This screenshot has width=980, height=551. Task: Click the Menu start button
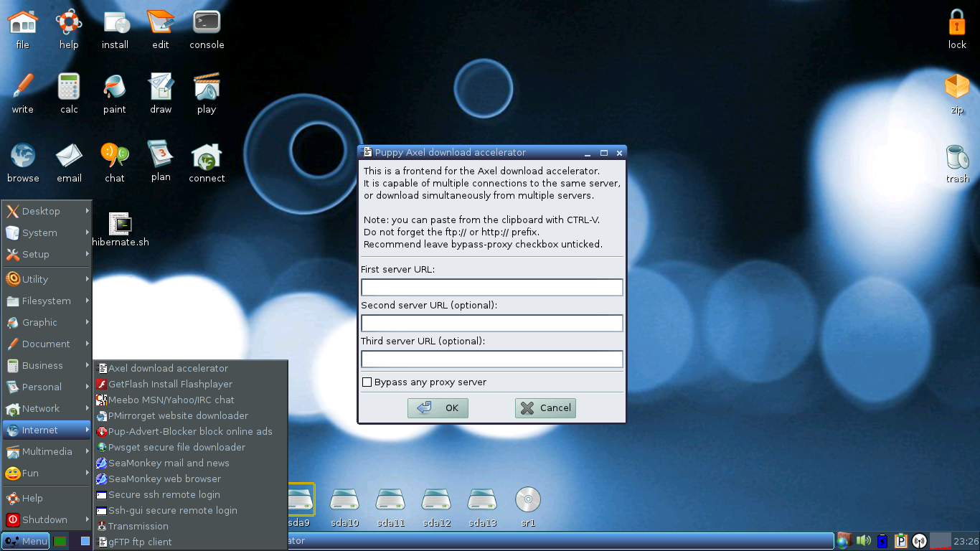[25, 541]
